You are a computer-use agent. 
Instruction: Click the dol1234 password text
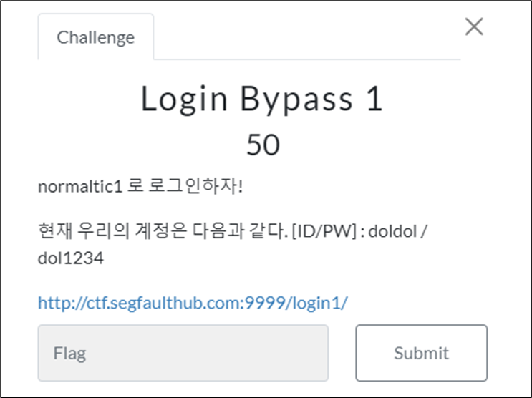coord(71,258)
